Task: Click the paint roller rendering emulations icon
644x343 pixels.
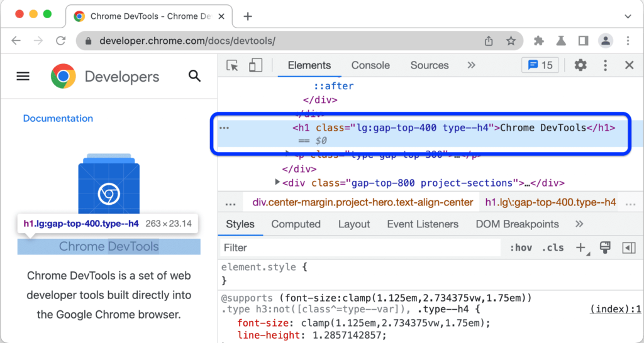Action: 605,247
